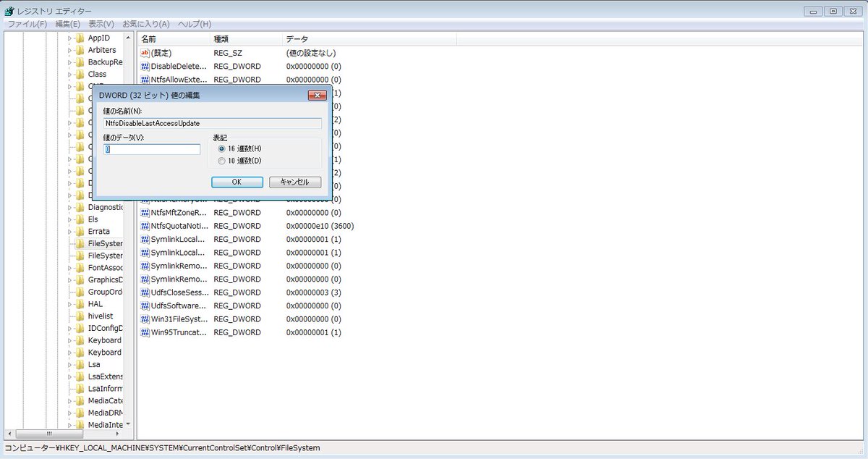This screenshot has height=459, width=868.
Task: Click the (既定) string value icon
Action: coord(145,53)
